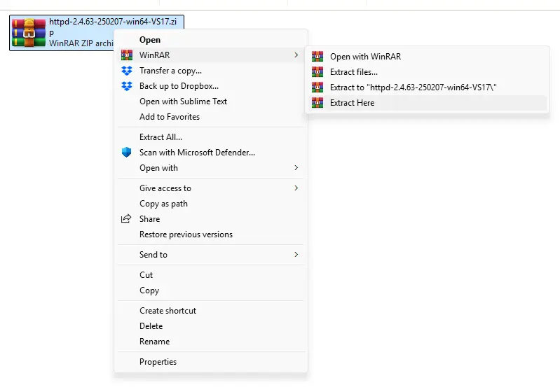Choose Rename

click(211, 342)
